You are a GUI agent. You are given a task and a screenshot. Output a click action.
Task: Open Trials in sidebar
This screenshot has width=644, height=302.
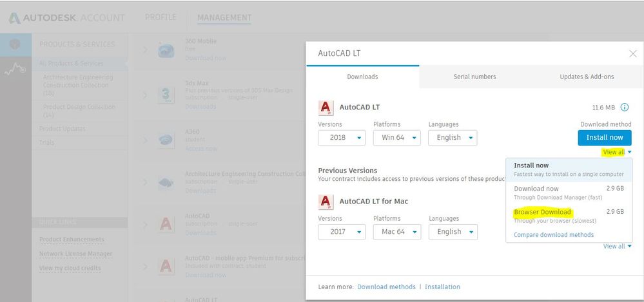[x=46, y=142]
